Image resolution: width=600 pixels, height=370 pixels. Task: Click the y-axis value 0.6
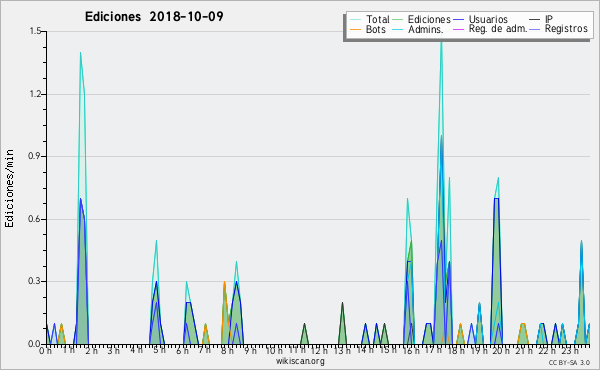(x=35, y=219)
